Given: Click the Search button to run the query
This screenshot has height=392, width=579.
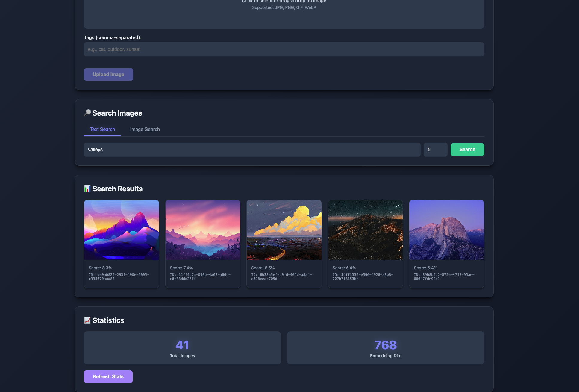Looking at the screenshot, I should 467,149.
